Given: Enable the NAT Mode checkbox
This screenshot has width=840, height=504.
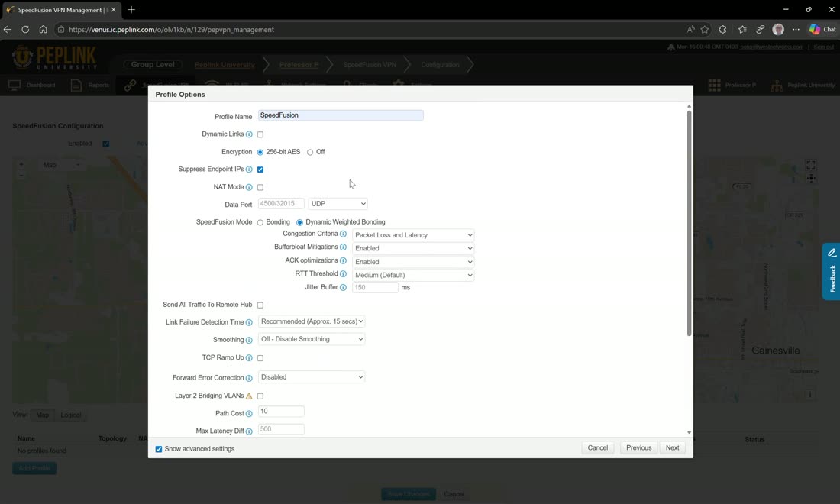Looking at the screenshot, I should [x=260, y=187].
